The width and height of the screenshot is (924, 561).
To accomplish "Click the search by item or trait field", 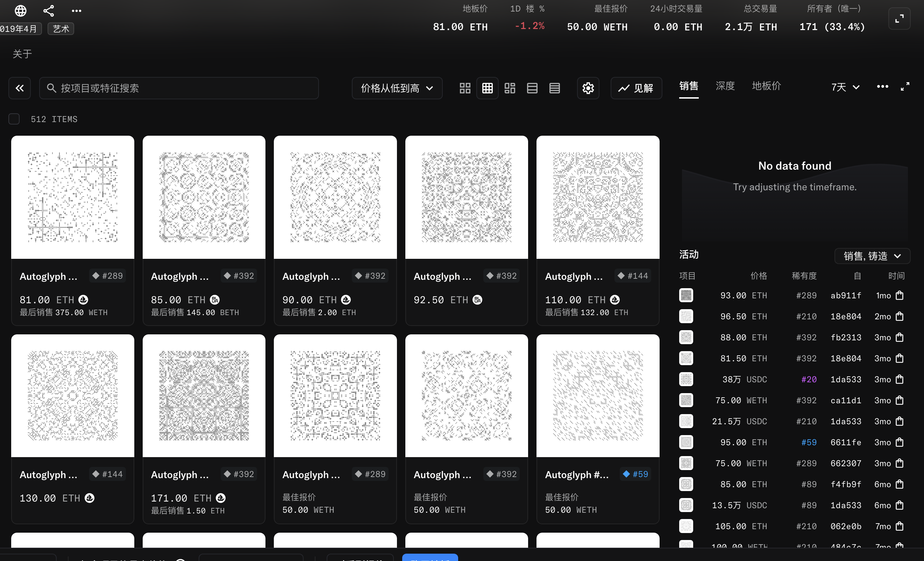I will point(179,88).
